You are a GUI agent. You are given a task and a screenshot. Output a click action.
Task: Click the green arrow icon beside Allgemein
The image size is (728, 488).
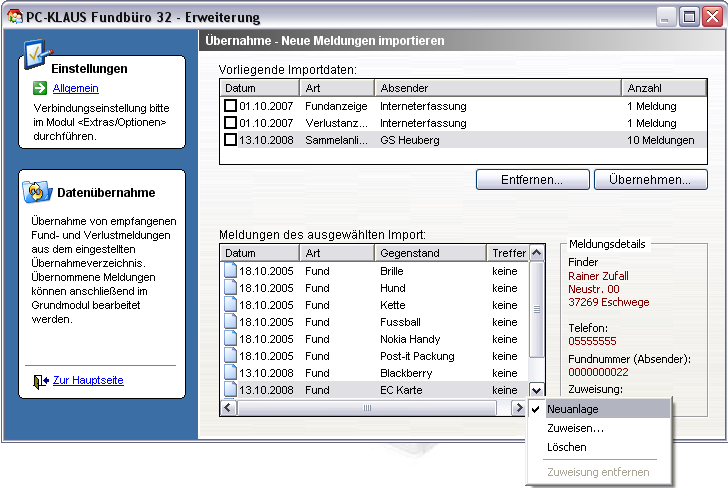[40, 89]
